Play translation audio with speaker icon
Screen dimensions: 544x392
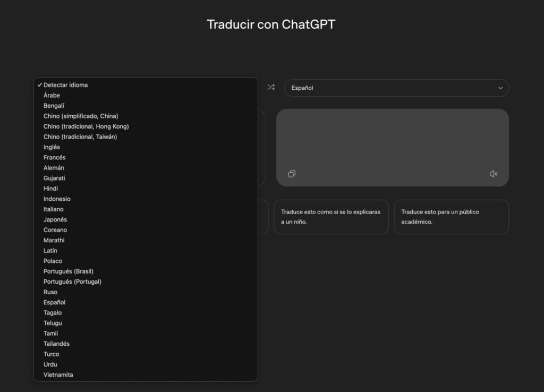click(493, 174)
